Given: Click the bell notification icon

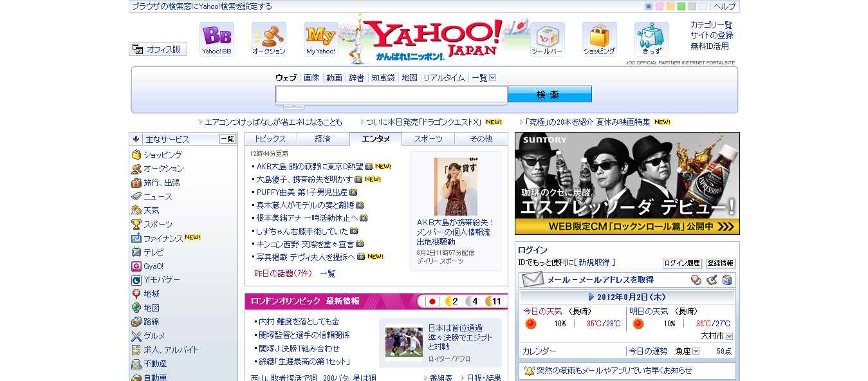Looking at the screenshot, I should click(x=529, y=371).
